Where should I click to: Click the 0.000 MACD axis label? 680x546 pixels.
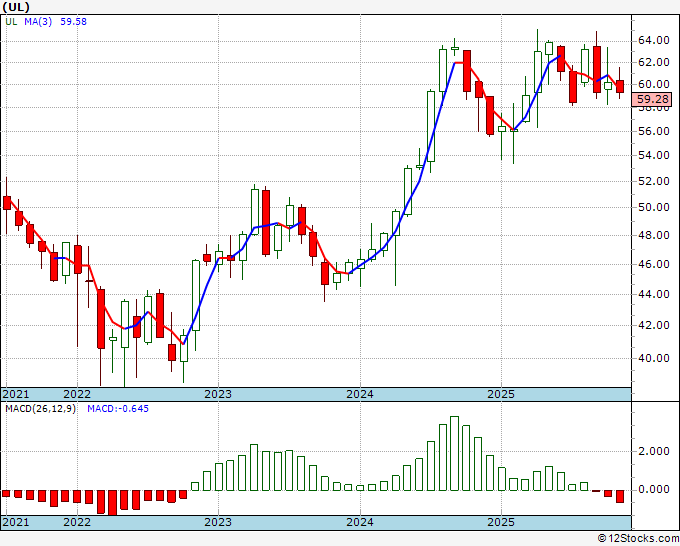click(x=654, y=490)
